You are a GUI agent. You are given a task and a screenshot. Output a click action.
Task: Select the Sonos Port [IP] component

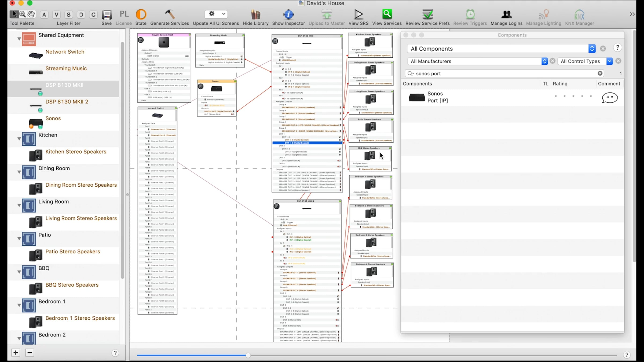pyautogui.click(x=437, y=97)
